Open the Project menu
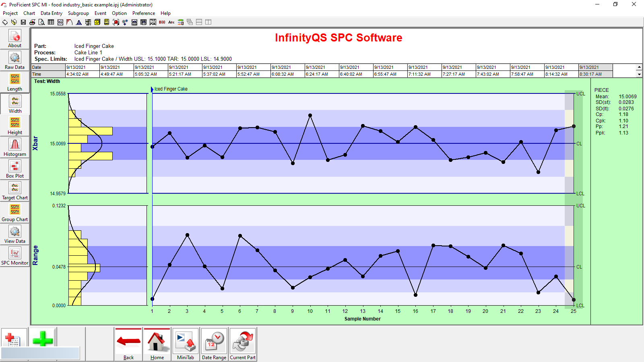Viewport: 644px width, 362px height. tap(10, 13)
